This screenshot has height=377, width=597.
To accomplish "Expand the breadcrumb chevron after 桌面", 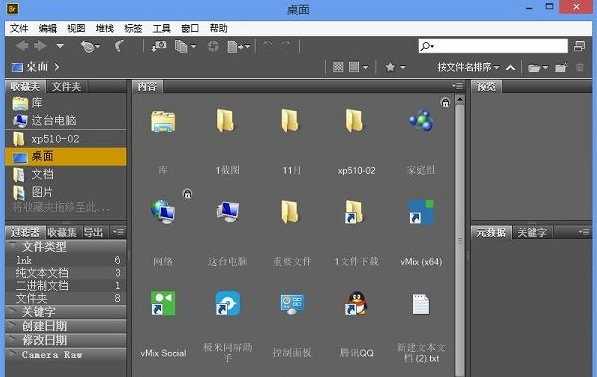I will 57,67.
